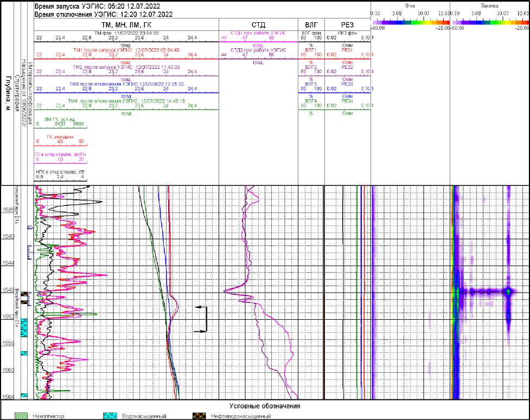The width and height of the screenshot is (530, 420).
Task: Click the upper left-pointing arrow marker
Action: pyautogui.click(x=201, y=307)
